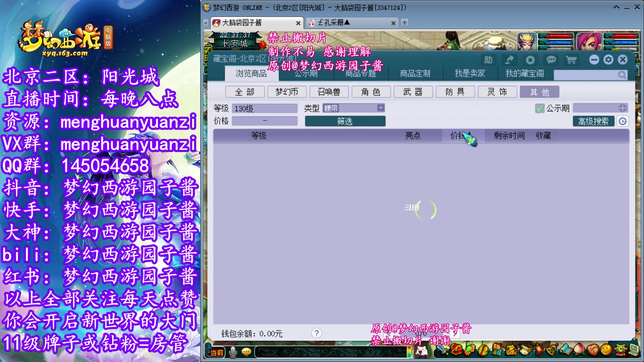Select the 武器 category button
This screenshot has width=644, height=362.
pyautogui.click(x=413, y=92)
